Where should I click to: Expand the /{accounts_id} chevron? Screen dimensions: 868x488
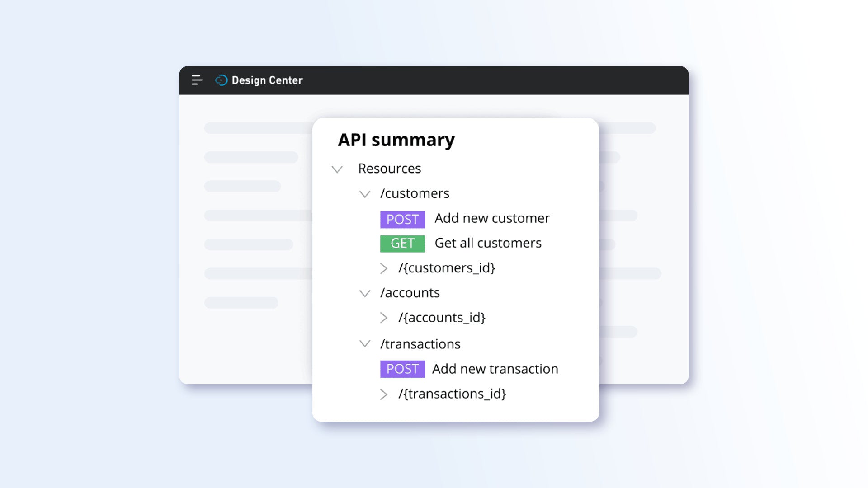coord(384,318)
